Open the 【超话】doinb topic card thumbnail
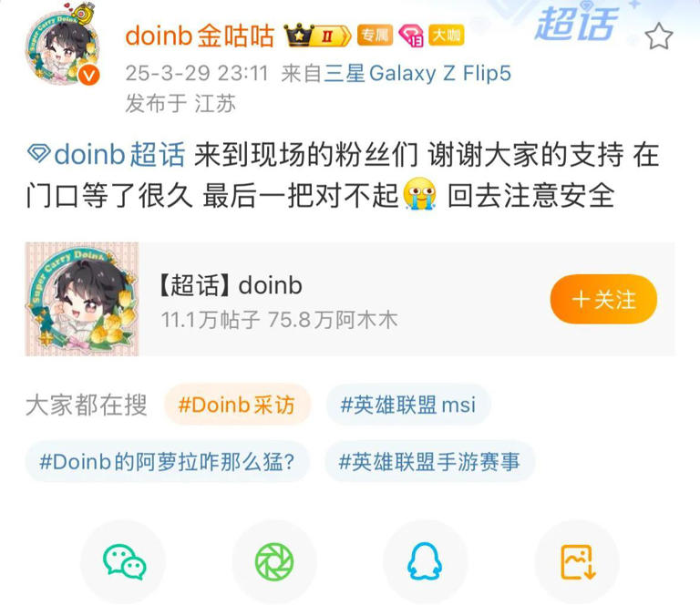The width and height of the screenshot is (700, 616). coord(82,299)
